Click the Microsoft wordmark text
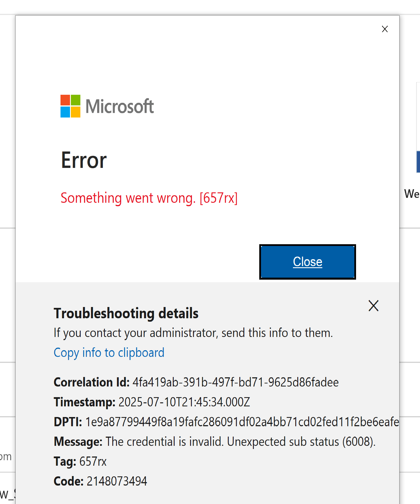The image size is (420, 504). pyautogui.click(x=120, y=106)
